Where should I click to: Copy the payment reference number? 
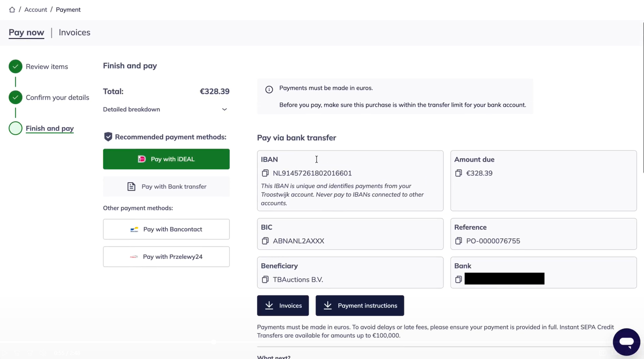coord(458,241)
